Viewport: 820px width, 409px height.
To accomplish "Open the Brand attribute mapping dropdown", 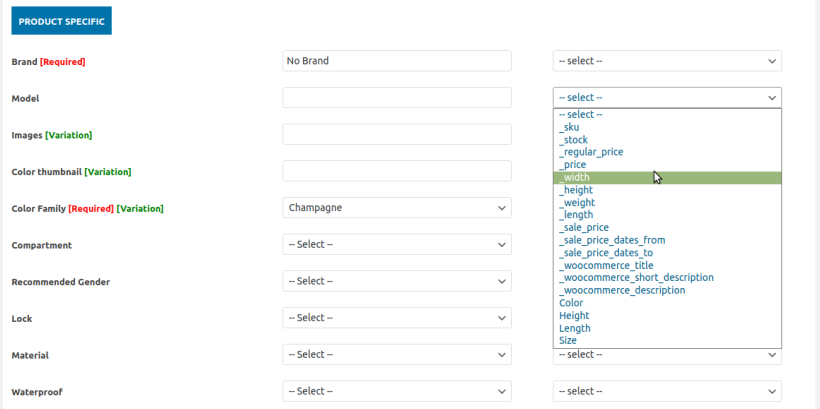I will tap(667, 61).
